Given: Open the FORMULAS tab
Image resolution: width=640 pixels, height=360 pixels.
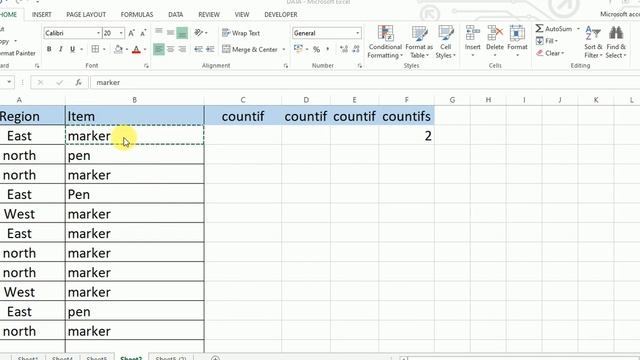Looking at the screenshot, I should (137, 14).
